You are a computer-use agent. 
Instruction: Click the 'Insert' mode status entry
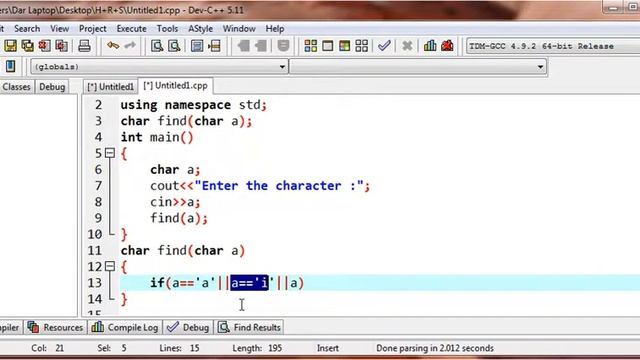[328, 348]
